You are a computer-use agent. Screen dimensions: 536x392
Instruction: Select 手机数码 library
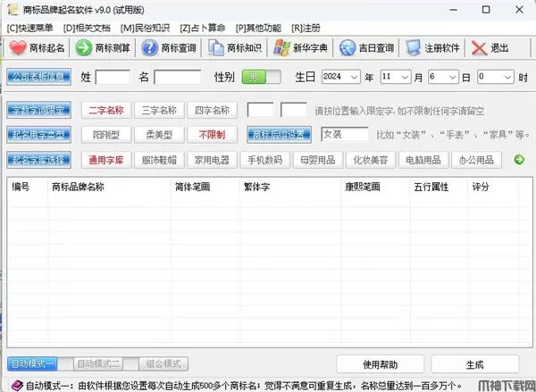265,160
